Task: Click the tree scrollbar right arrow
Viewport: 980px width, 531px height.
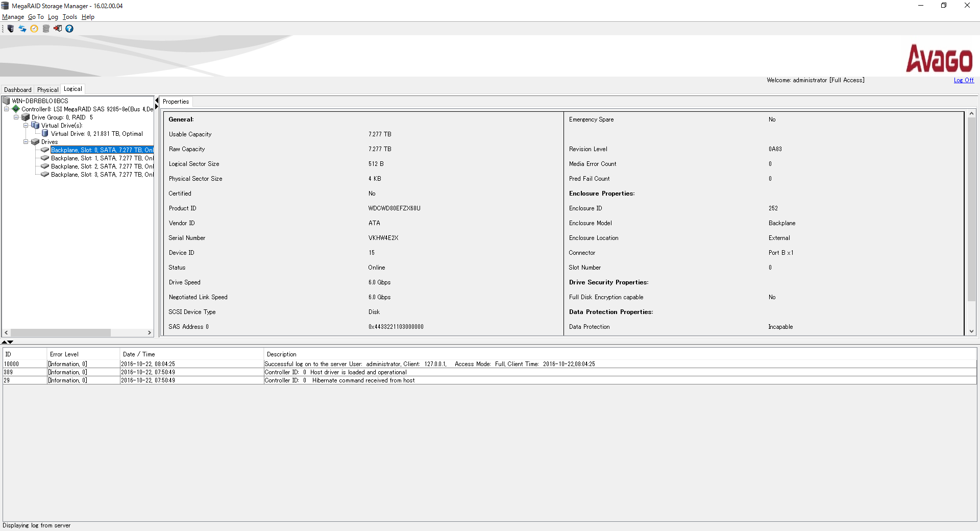Action: (150, 332)
